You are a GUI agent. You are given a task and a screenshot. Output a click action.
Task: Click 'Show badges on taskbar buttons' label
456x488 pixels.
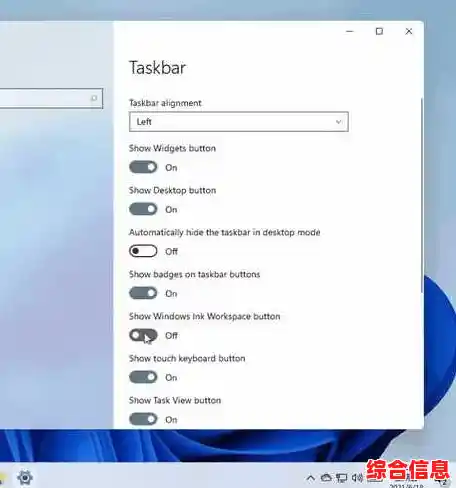[x=194, y=274]
